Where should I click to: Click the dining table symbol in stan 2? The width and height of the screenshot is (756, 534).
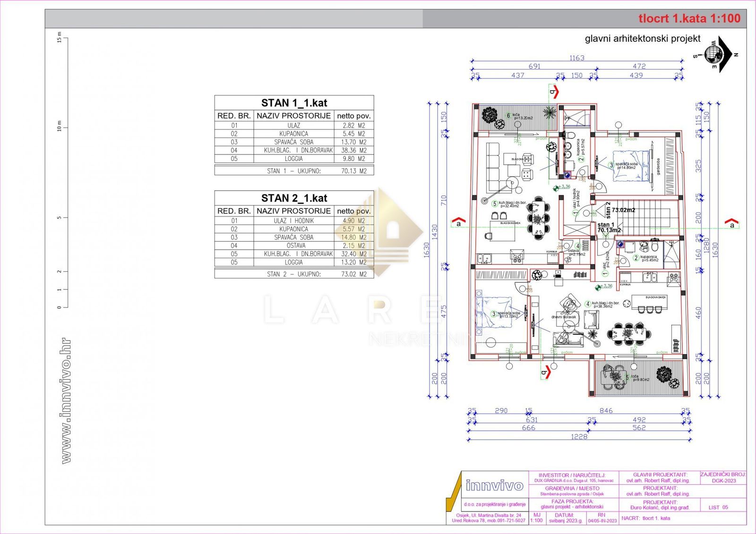pyautogui.click(x=538, y=219)
